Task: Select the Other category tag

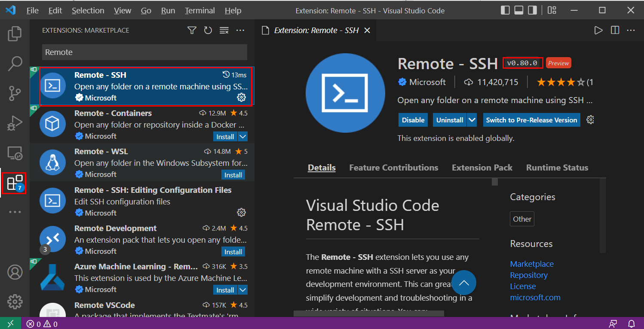Action: (522, 219)
